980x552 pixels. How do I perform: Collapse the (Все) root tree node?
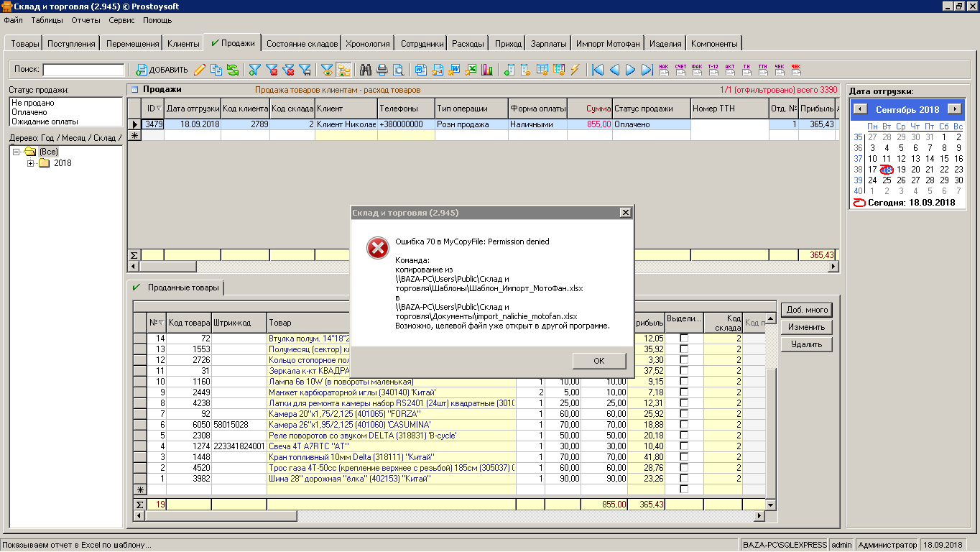(x=17, y=152)
